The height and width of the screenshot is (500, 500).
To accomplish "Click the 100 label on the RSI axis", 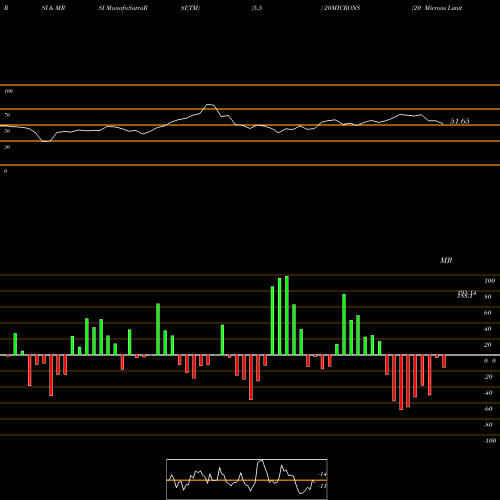I will 8,91.
